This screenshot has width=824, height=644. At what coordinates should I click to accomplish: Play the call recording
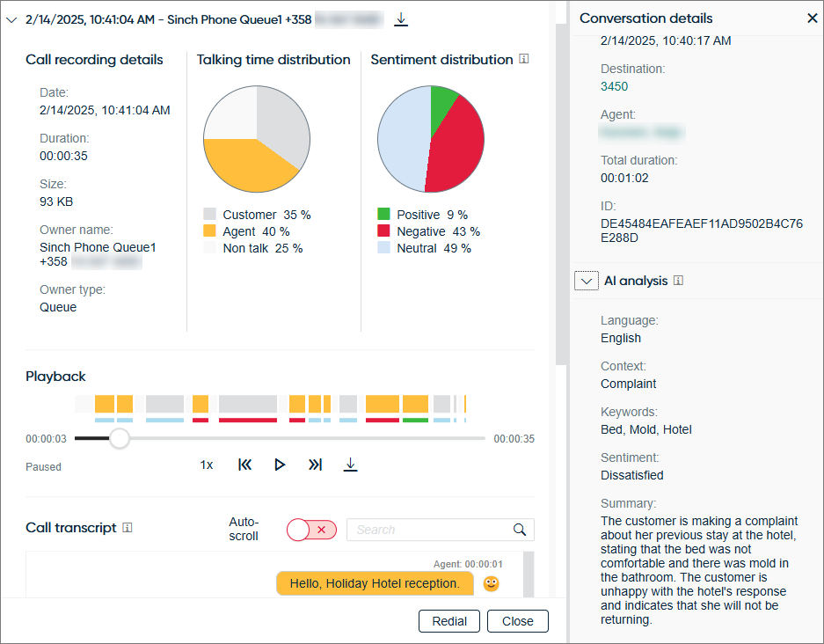[x=280, y=465]
